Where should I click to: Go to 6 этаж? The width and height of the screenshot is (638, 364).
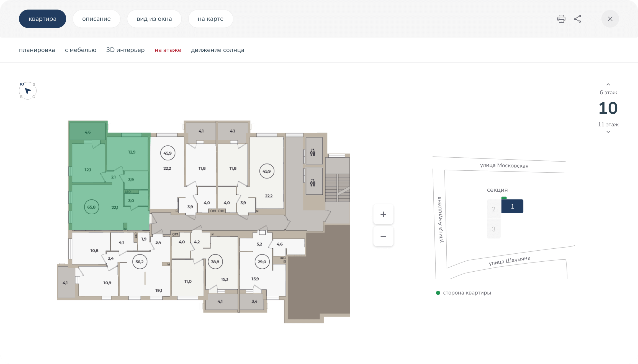tap(608, 93)
